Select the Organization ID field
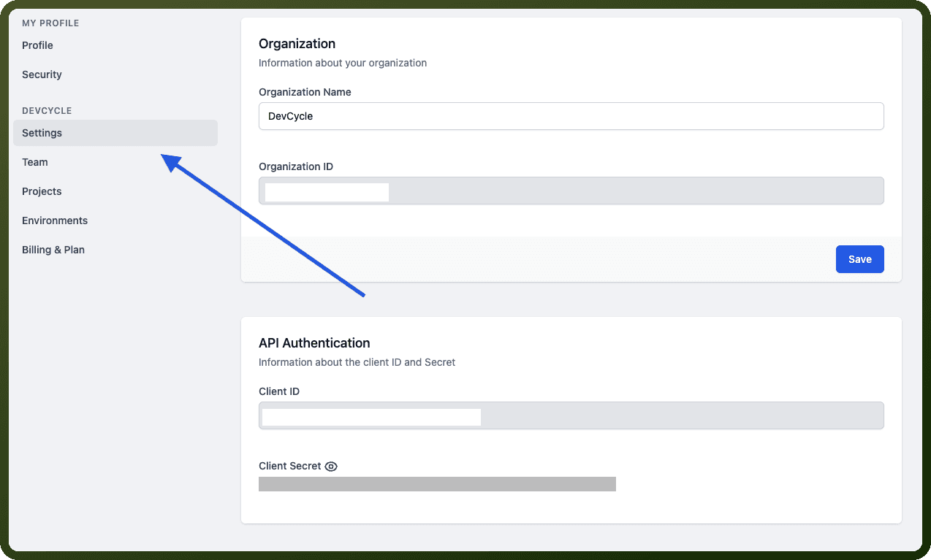The image size is (931, 560). point(571,191)
